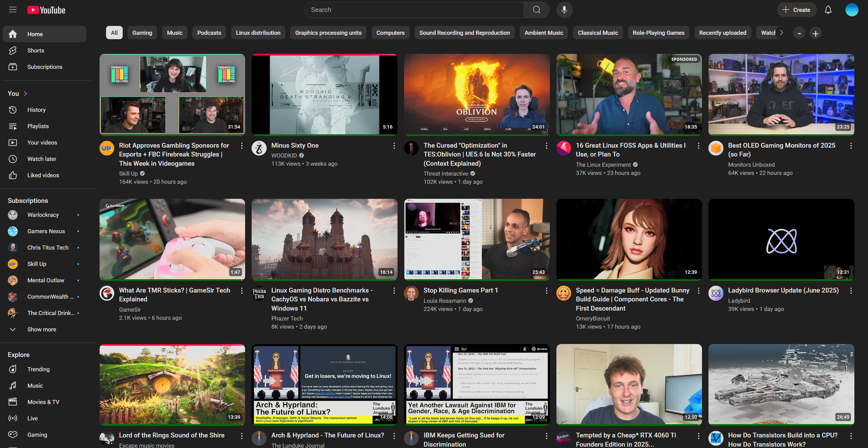Open History in sidebar
Viewport: 868px width, 448px height.
point(44,110)
